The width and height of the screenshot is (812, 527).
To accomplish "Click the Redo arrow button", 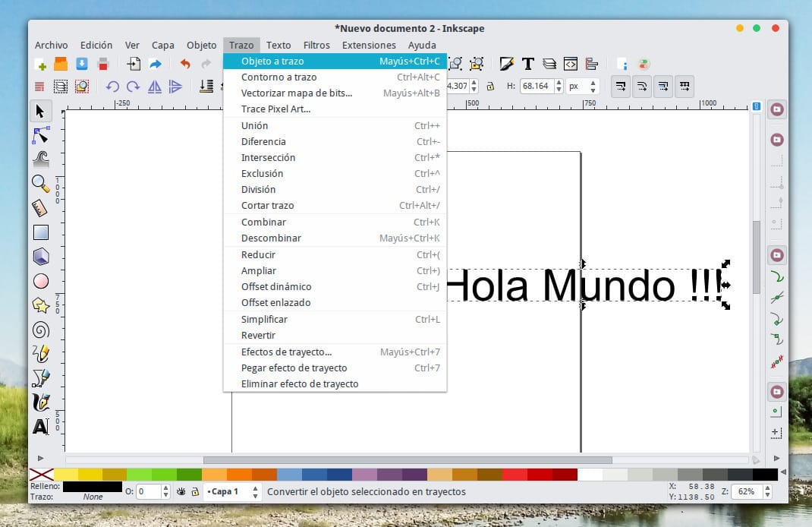I will [x=205, y=63].
